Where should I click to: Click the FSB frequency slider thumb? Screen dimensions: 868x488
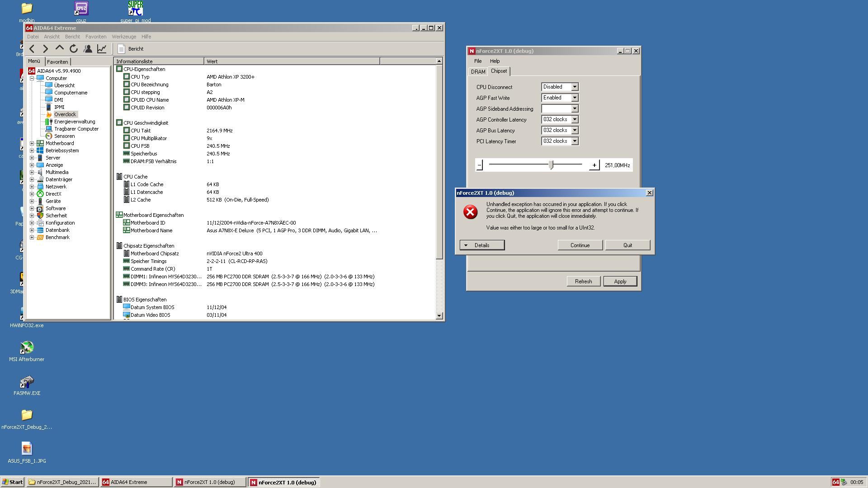[x=551, y=165]
